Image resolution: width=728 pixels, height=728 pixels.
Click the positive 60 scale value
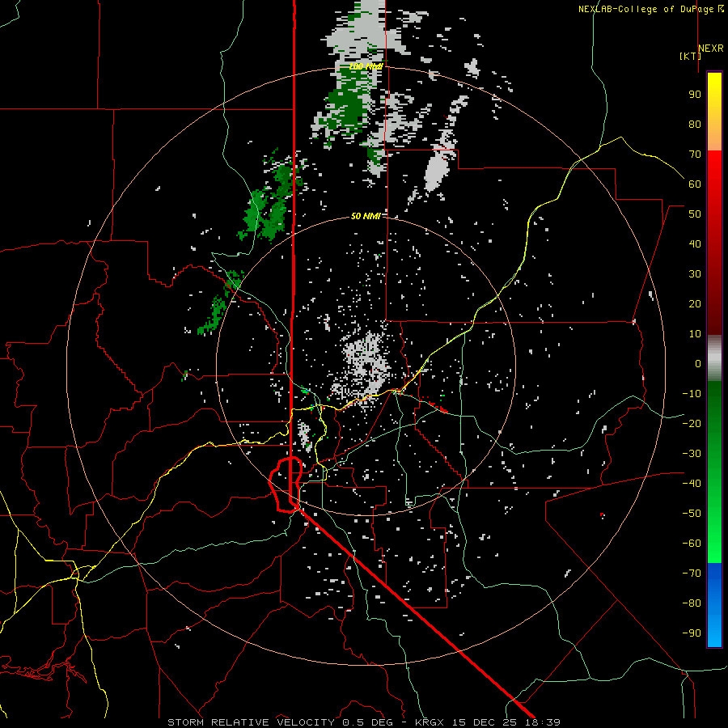(695, 184)
